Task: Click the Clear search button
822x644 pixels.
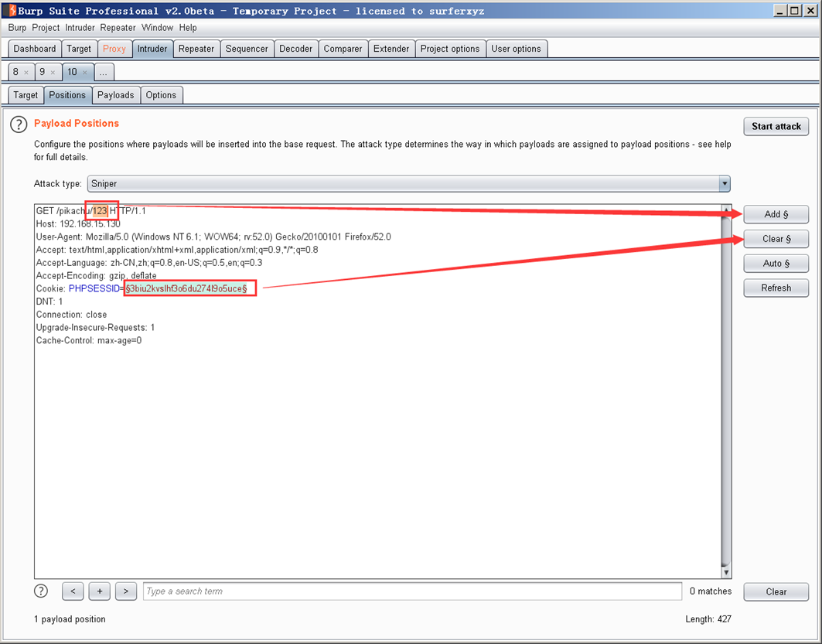Action: (776, 591)
